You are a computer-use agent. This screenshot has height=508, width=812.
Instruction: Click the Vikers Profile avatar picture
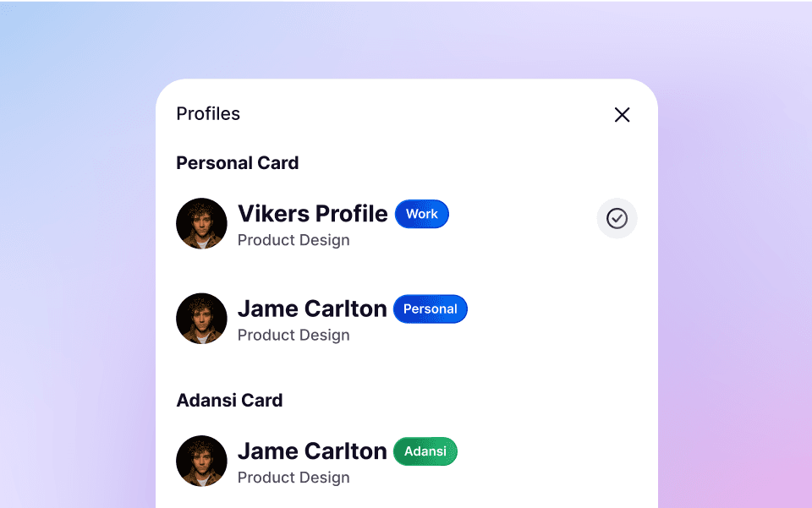[201, 223]
